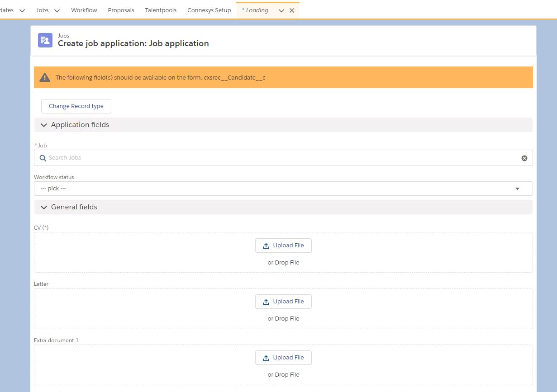Click the Jobs header building icon
Image resolution: width=557 pixels, height=392 pixels.
click(45, 40)
